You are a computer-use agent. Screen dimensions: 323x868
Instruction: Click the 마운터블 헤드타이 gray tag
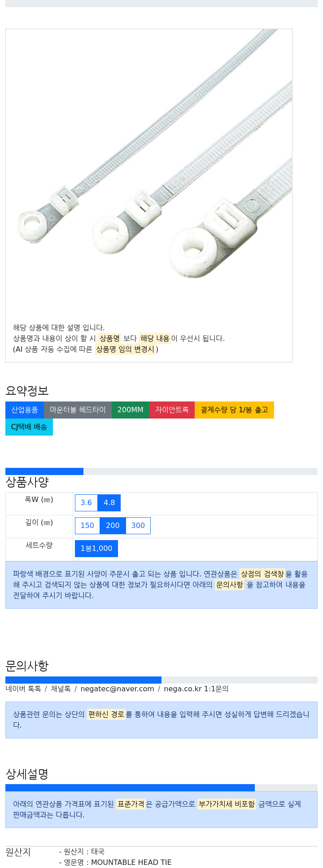pyautogui.click(x=78, y=410)
